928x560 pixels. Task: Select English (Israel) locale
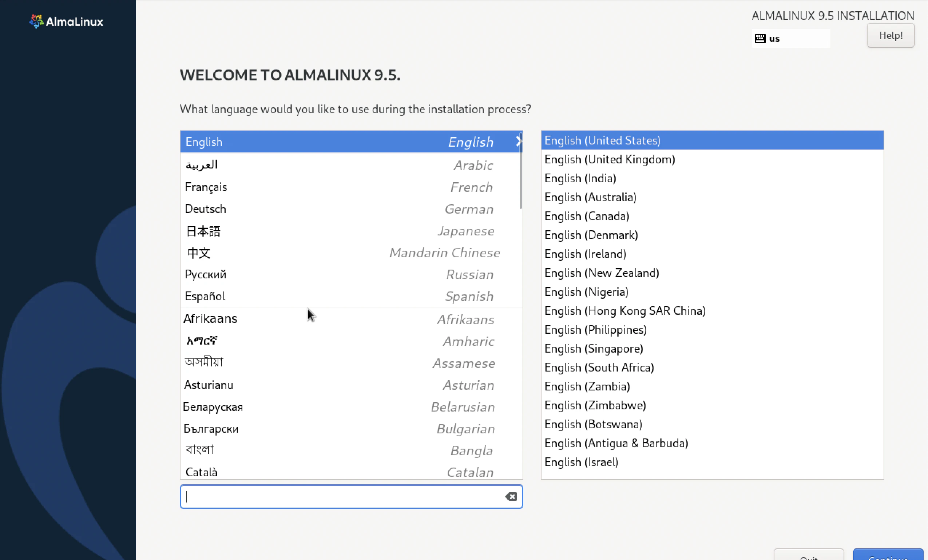712,462
